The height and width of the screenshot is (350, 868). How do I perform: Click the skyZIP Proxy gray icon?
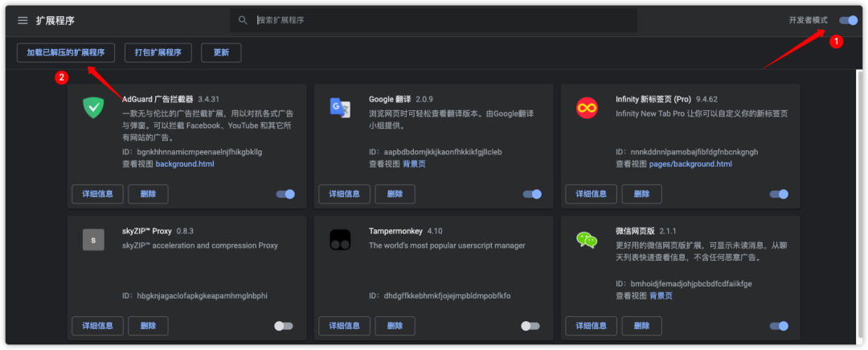coord(93,240)
